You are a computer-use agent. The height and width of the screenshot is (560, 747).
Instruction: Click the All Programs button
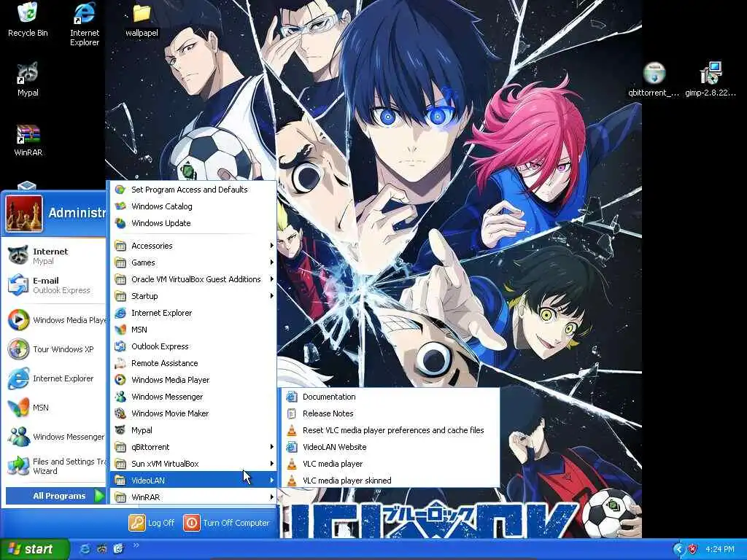pyautogui.click(x=55, y=496)
